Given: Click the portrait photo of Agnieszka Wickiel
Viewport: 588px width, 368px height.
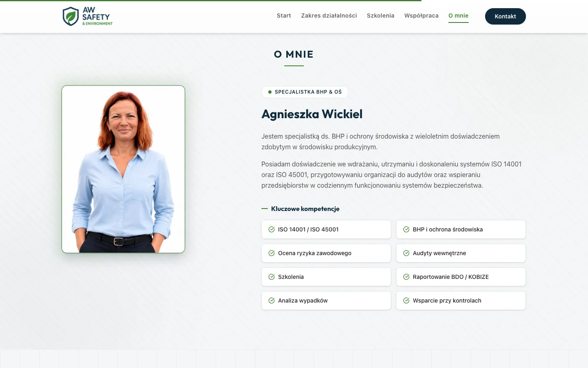Looking at the screenshot, I should 123,169.
